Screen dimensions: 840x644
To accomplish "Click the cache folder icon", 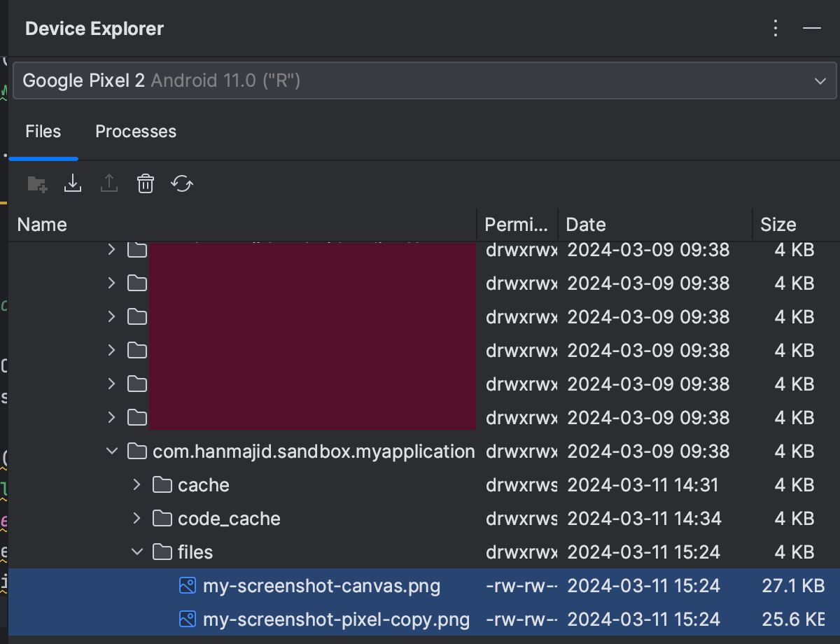I will coord(162,484).
